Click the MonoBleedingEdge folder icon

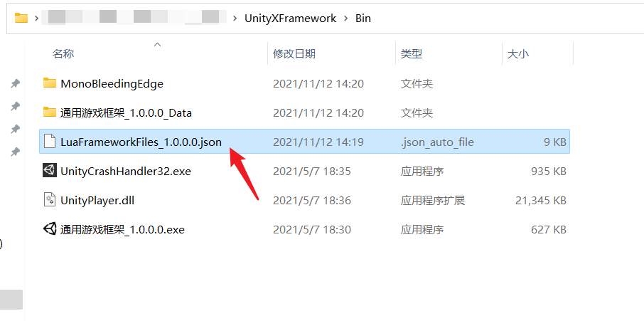pyautogui.click(x=49, y=83)
